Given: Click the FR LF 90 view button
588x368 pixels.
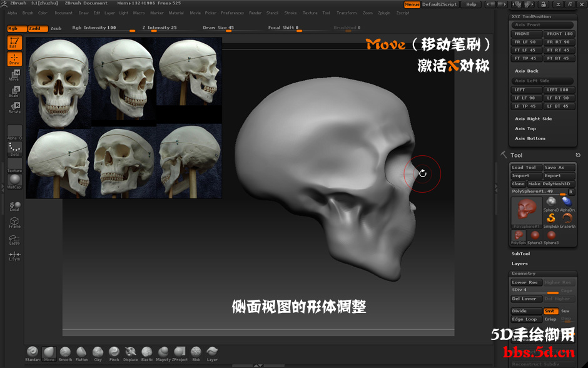Looking at the screenshot, I should 527,42.
